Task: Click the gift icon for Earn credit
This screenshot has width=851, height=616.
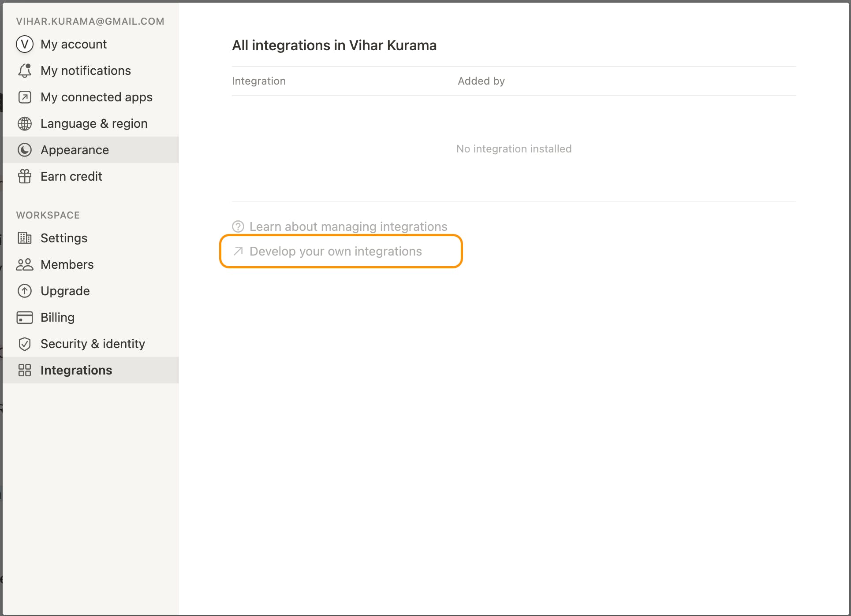Action: point(25,176)
